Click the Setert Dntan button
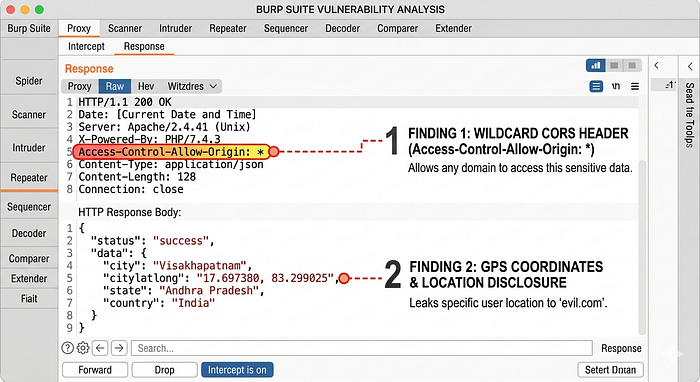700x382 pixels. click(610, 370)
